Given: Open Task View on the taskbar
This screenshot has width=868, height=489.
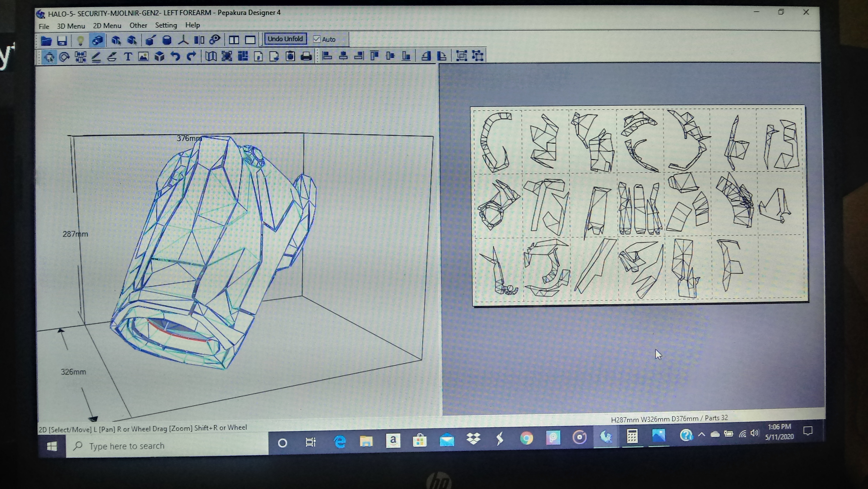Looking at the screenshot, I should pos(310,442).
